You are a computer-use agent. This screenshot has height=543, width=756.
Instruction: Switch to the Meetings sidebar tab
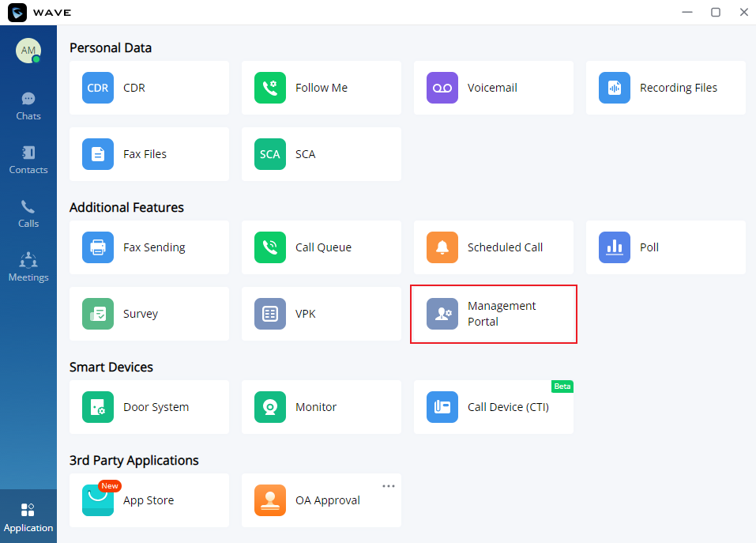point(28,267)
